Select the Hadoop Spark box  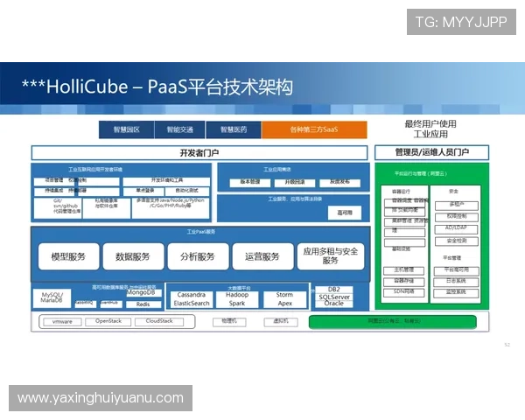coord(237,299)
